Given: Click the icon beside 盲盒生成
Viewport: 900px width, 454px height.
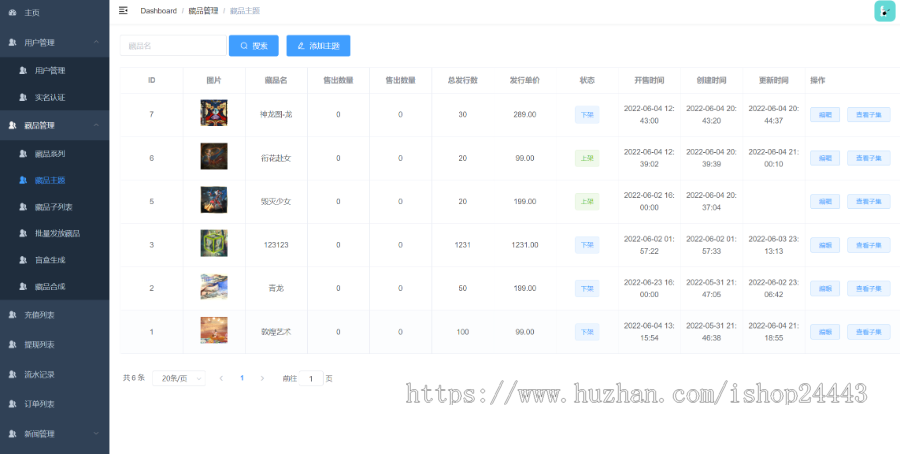Looking at the screenshot, I should pos(23,260).
